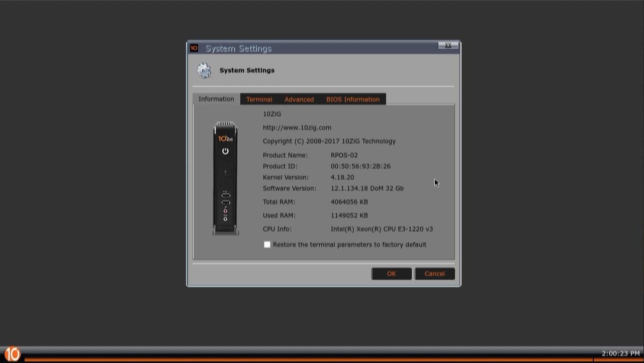Click the Used RAM value 1149052 KB

(x=349, y=215)
